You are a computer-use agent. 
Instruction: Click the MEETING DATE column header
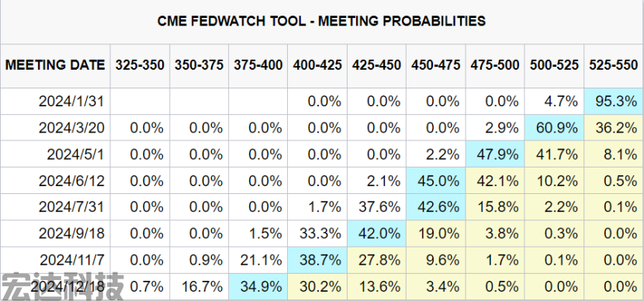[55, 65]
